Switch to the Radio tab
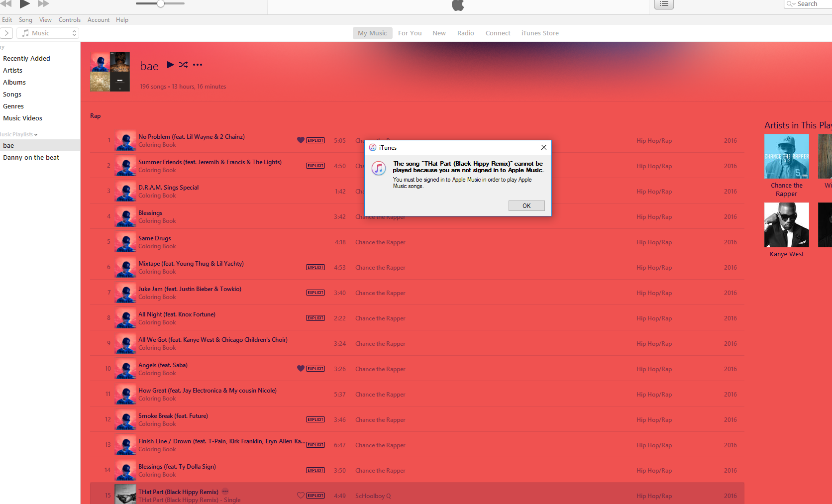The height and width of the screenshot is (504, 832). 466,33
